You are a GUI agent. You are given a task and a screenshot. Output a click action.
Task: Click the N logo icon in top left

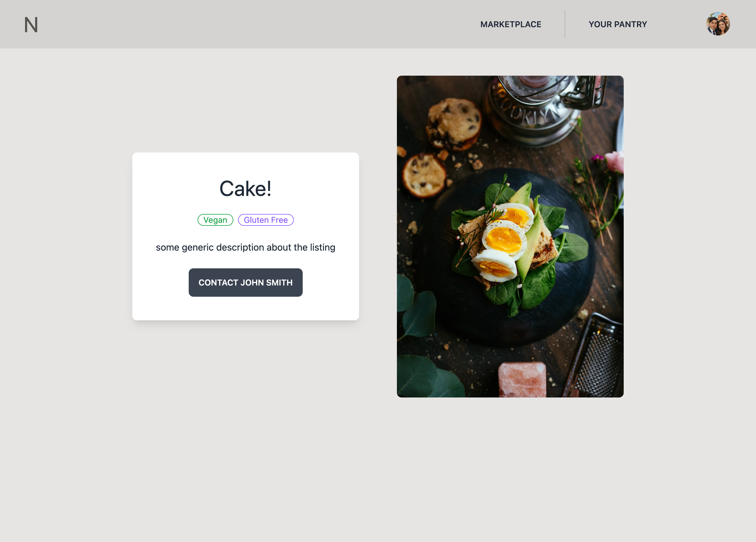[30, 24]
